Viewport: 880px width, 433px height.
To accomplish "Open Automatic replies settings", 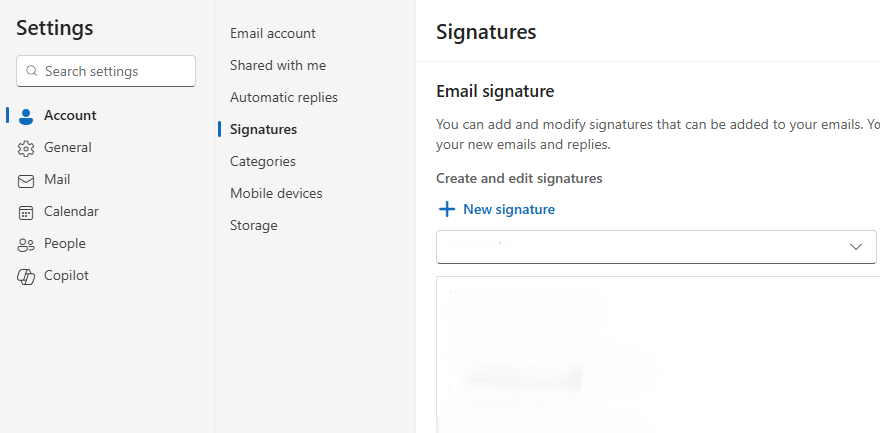I will 283,97.
